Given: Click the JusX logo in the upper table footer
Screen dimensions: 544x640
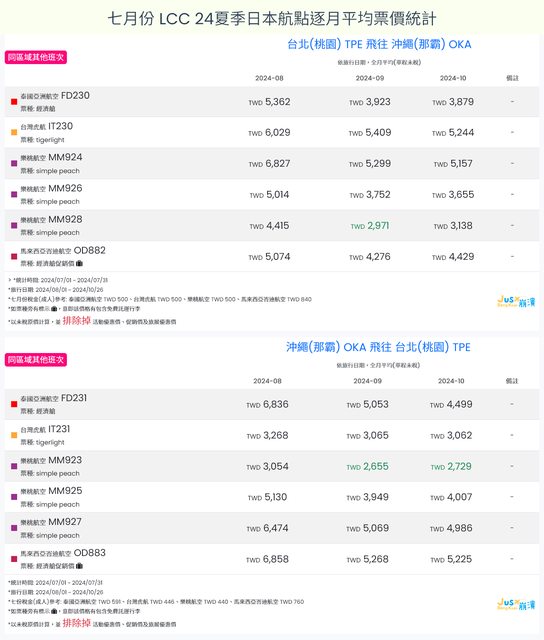Looking at the screenshot, I should click(x=516, y=301).
